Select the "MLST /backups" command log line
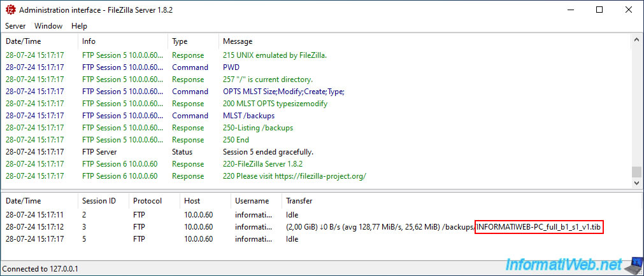Image resolution: width=644 pixels, height=276 pixels. pos(316,116)
